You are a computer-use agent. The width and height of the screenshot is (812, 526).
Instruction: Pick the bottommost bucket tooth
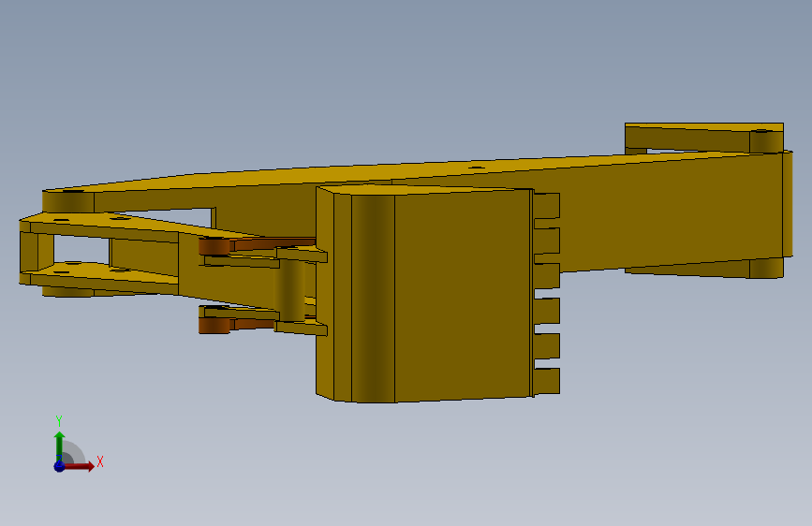tap(547, 381)
